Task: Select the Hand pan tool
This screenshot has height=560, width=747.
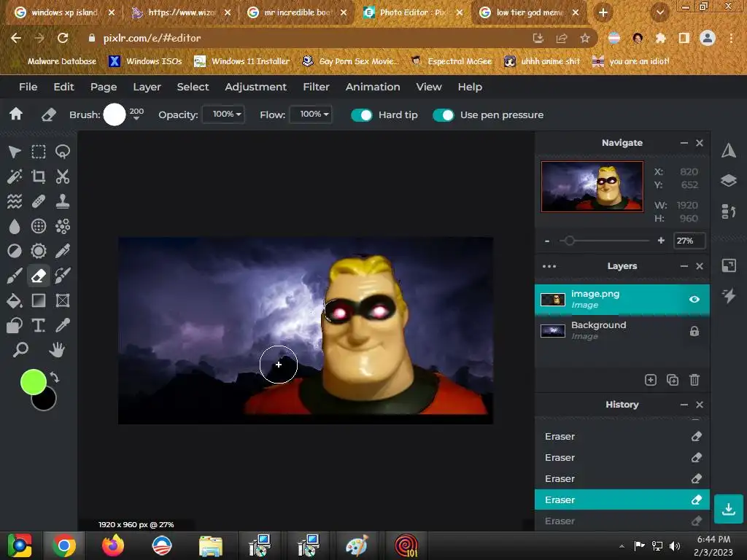Action: (x=57, y=350)
